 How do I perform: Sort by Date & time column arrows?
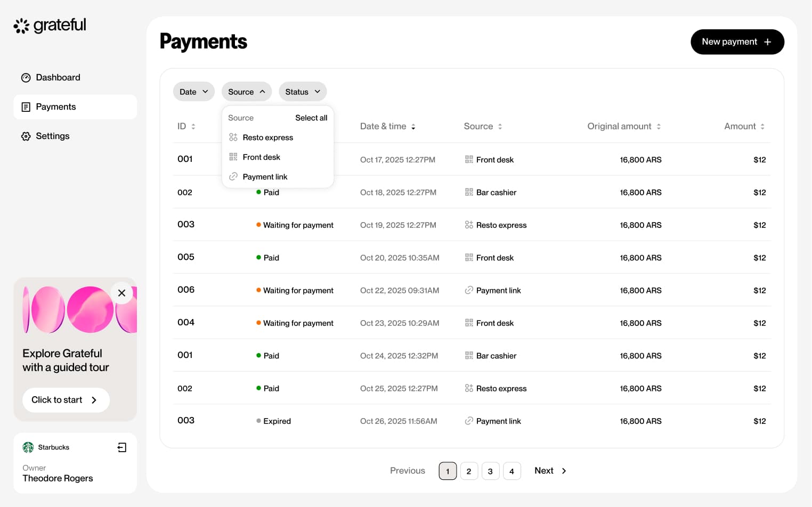click(x=413, y=127)
